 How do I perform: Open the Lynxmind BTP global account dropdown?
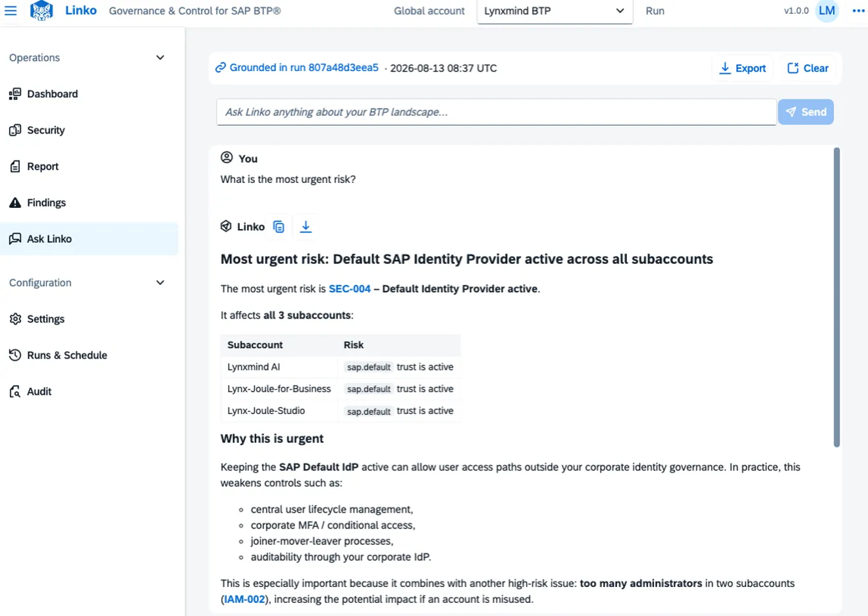555,11
